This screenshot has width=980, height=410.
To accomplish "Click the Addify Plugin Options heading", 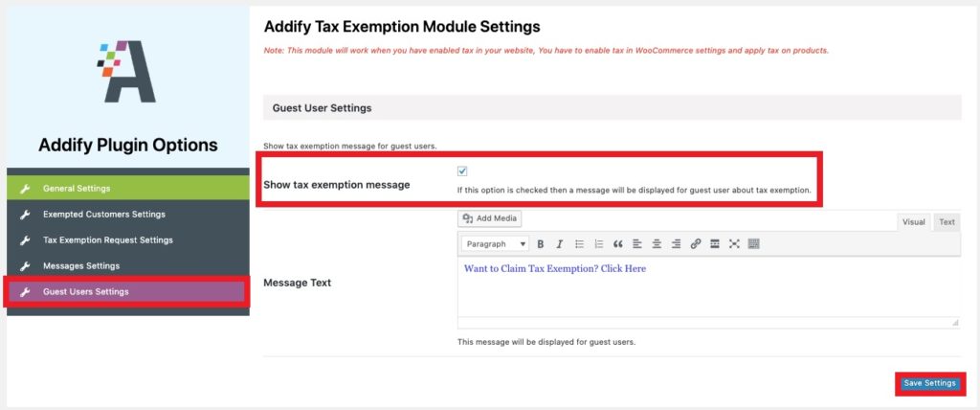I will [128, 146].
